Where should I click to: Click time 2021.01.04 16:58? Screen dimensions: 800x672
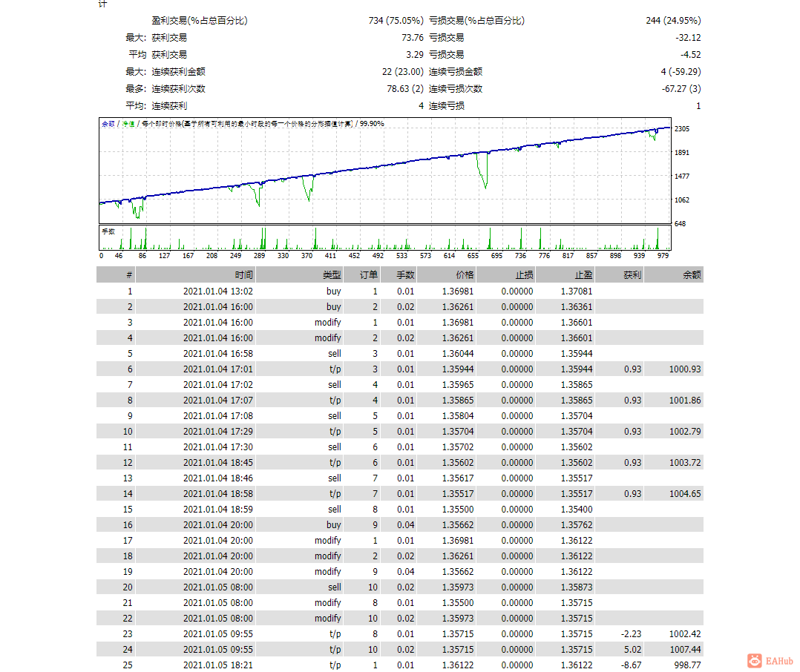point(218,353)
